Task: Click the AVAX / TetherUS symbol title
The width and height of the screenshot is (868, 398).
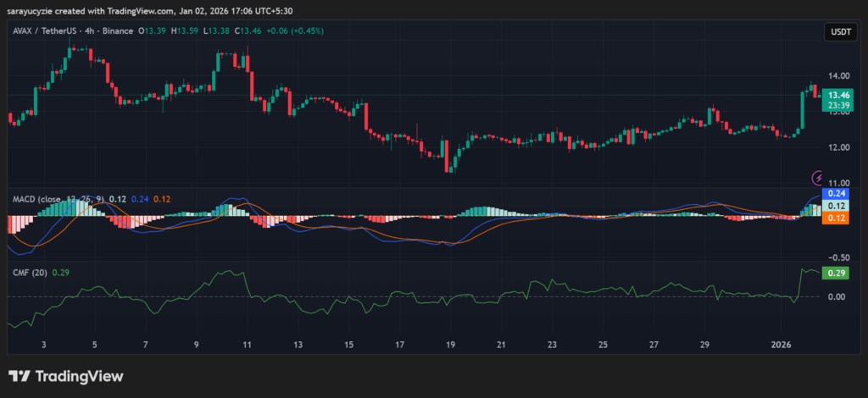Action: point(46,30)
